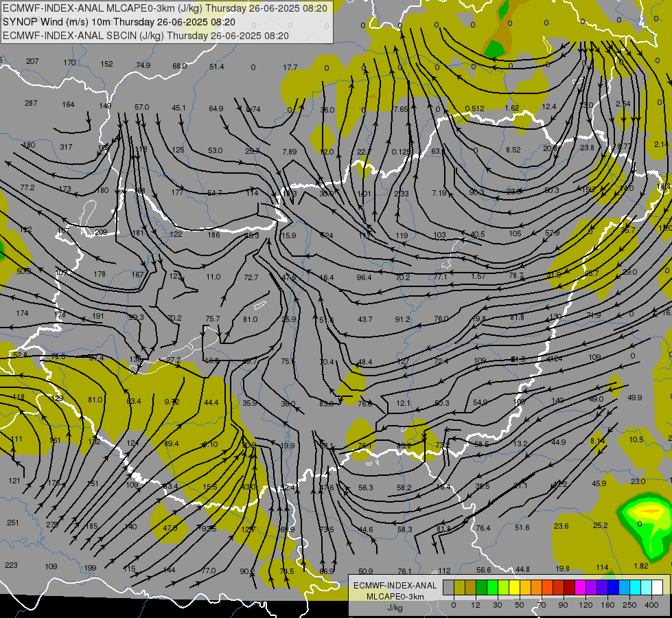
Task: Click the map value "64.9"
Action: pyautogui.click(x=216, y=108)
